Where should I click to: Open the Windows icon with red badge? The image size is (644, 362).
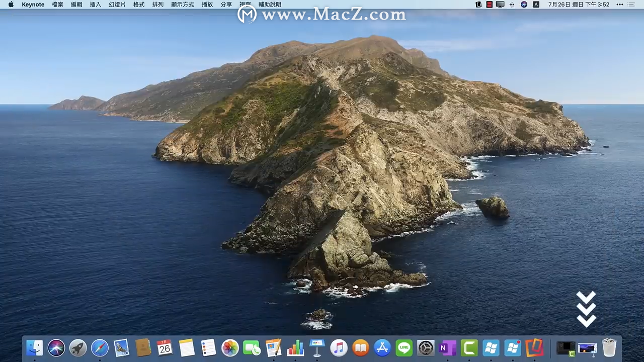pyautogui.click(x=513, y=347)
